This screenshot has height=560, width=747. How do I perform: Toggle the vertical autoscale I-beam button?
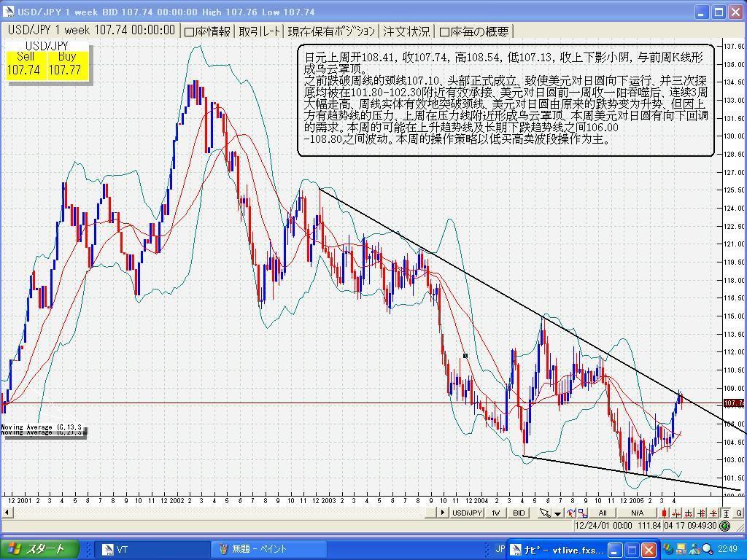click(726, 513)
